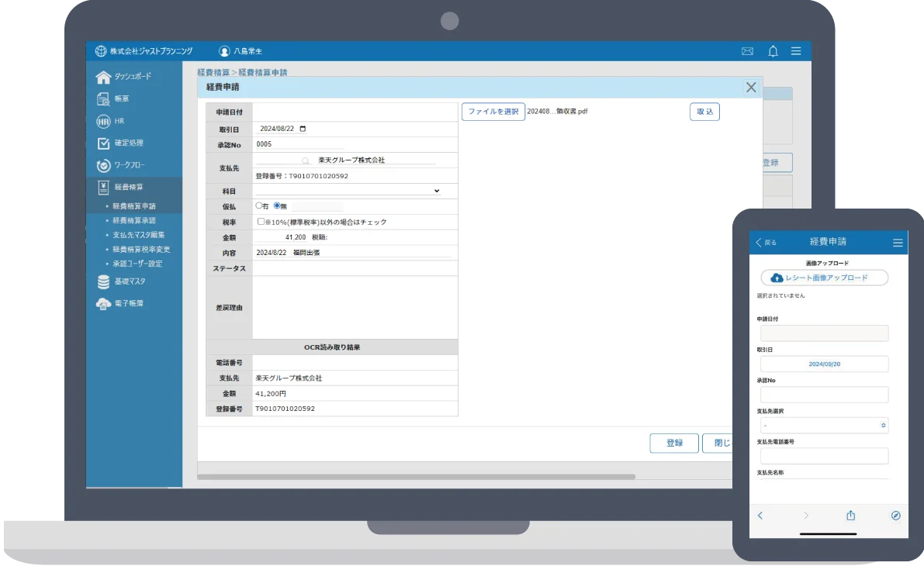
Task: Open the mail envelope icon in header
Action: point(747,51)
